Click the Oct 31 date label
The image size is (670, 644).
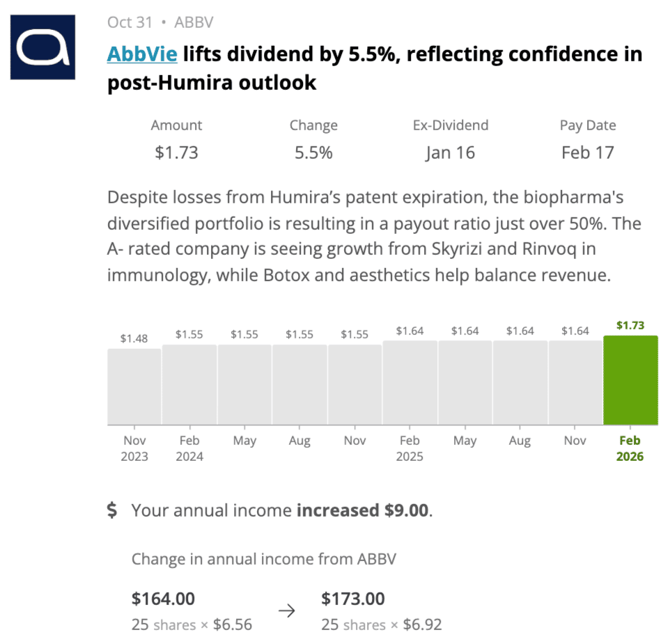(130, 22)
